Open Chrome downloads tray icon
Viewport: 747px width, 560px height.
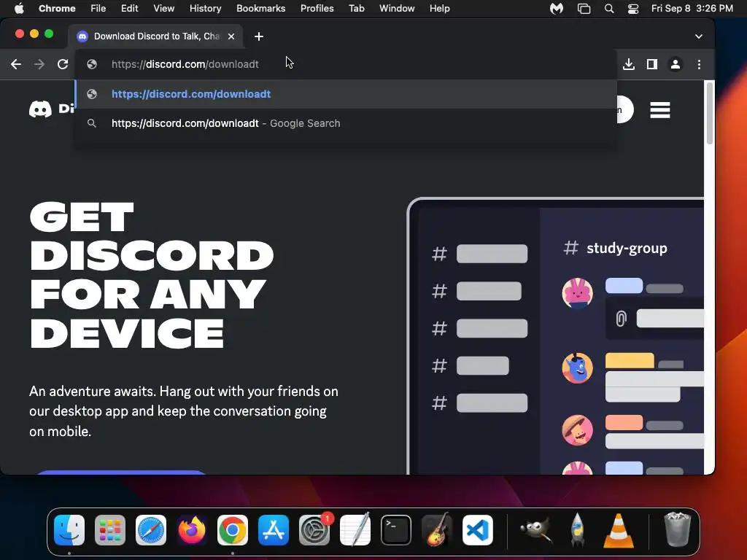628,64
